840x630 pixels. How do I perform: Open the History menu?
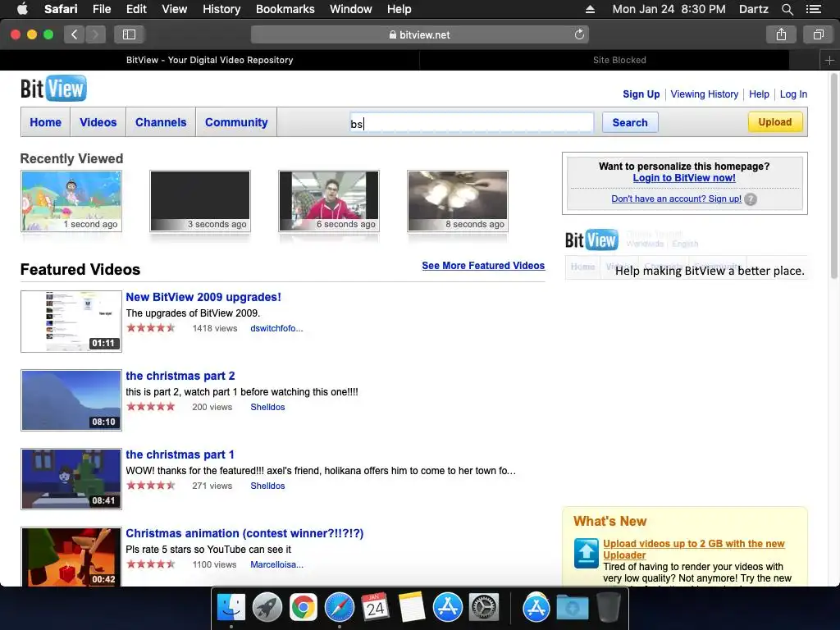point(221,9)
